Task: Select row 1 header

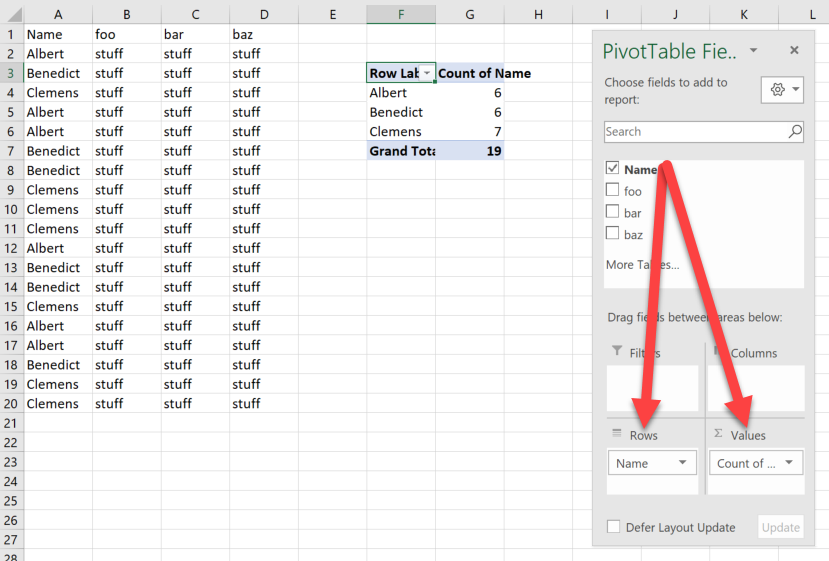Action: (x=11, y=34)
